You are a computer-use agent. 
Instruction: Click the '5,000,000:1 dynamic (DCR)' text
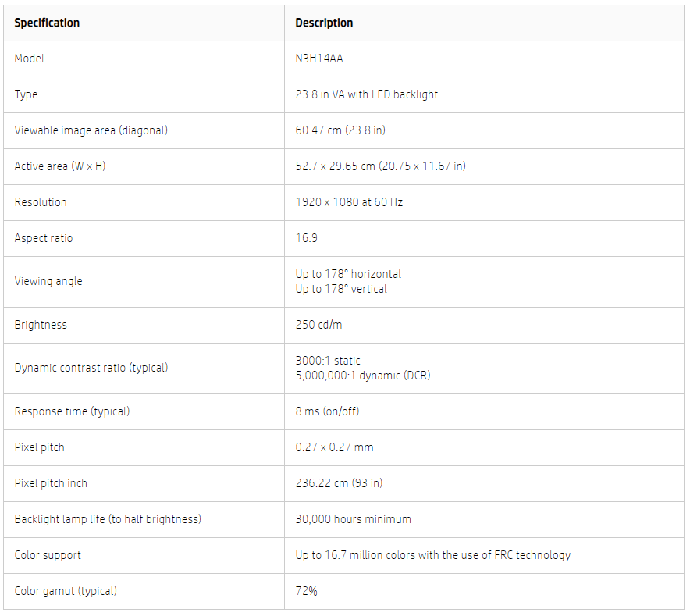coord(362,376)
